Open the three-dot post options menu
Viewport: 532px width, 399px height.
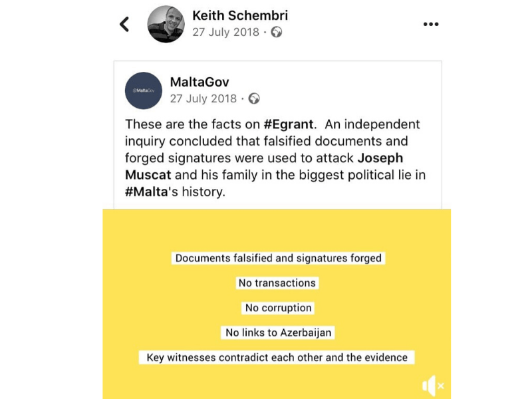431,24
